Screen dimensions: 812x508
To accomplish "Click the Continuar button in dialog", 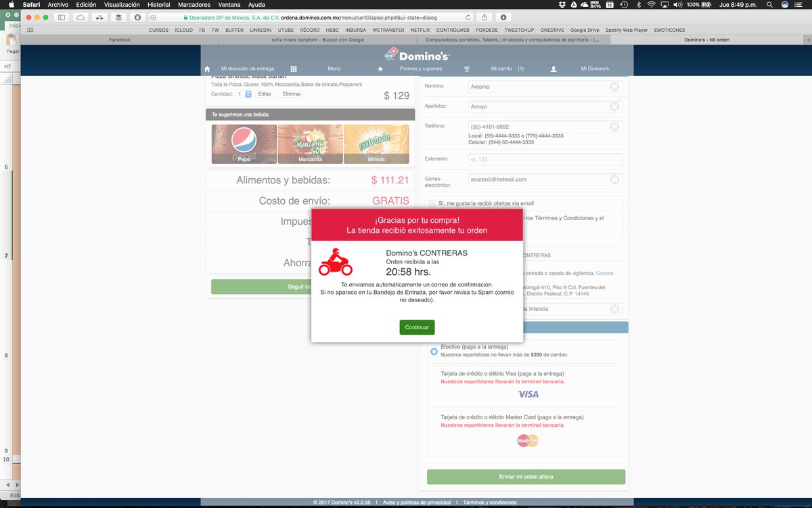I will [417, 327].
